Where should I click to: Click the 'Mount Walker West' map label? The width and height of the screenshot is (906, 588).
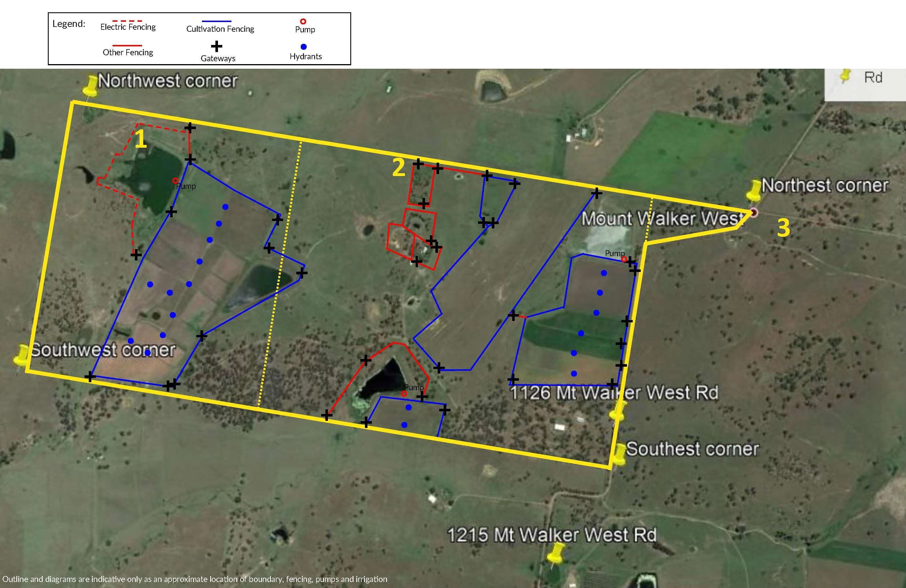(662, 219)
